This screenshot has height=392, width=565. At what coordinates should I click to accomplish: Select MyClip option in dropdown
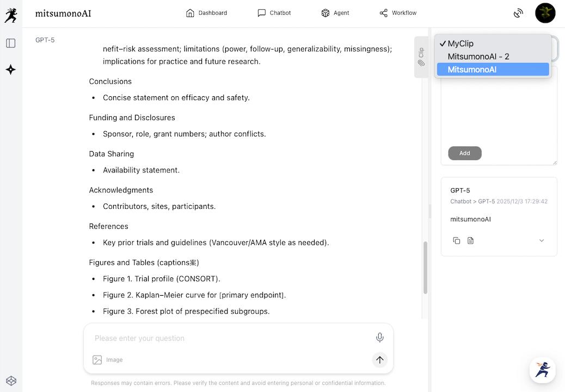(x=460, y=43)
